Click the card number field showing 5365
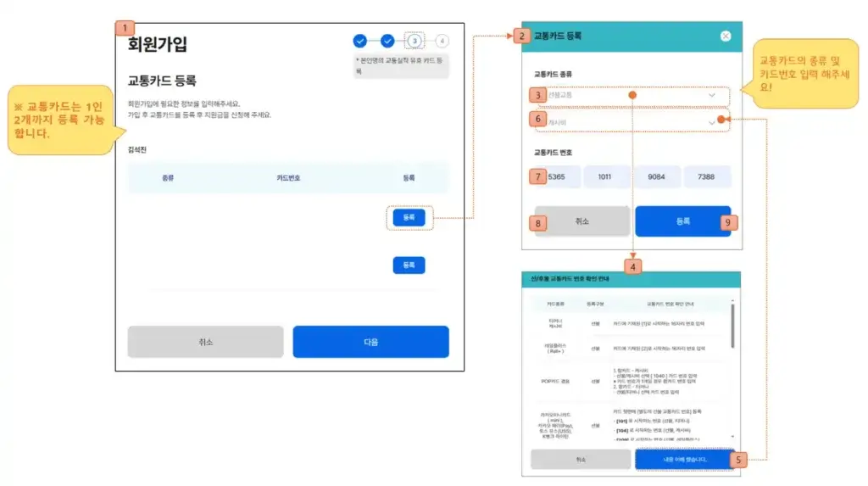 (x=558, y=177)
